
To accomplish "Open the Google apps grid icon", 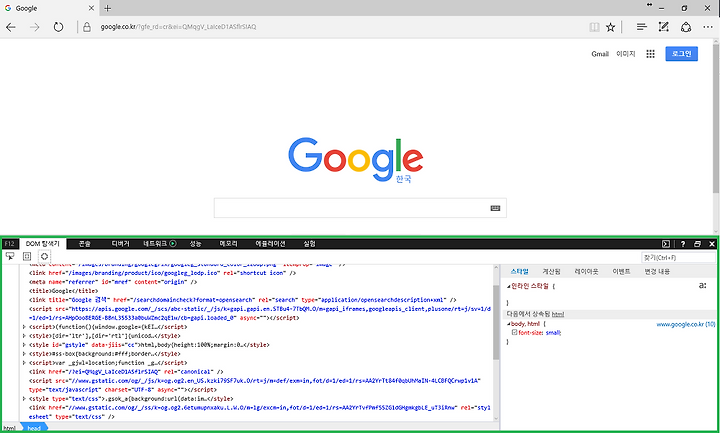I will (650, 54).
